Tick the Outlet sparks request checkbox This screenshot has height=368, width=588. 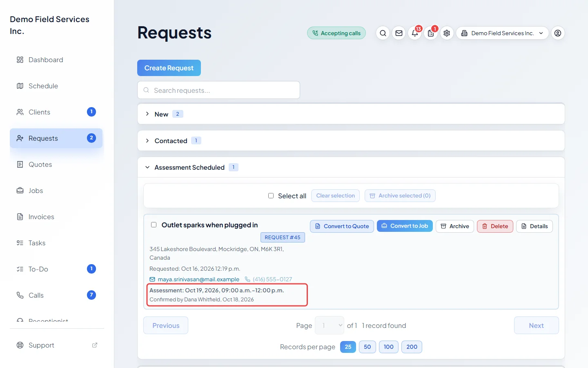(x=154, y=225)
